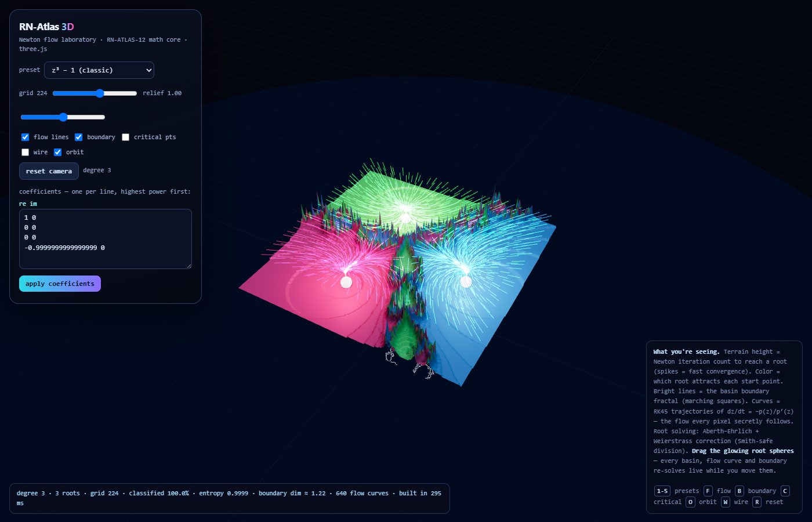Screen dimensions: 812x522
Task: Click 'entropy 0.9999' in status bar
Action: (x=223, y=494)
